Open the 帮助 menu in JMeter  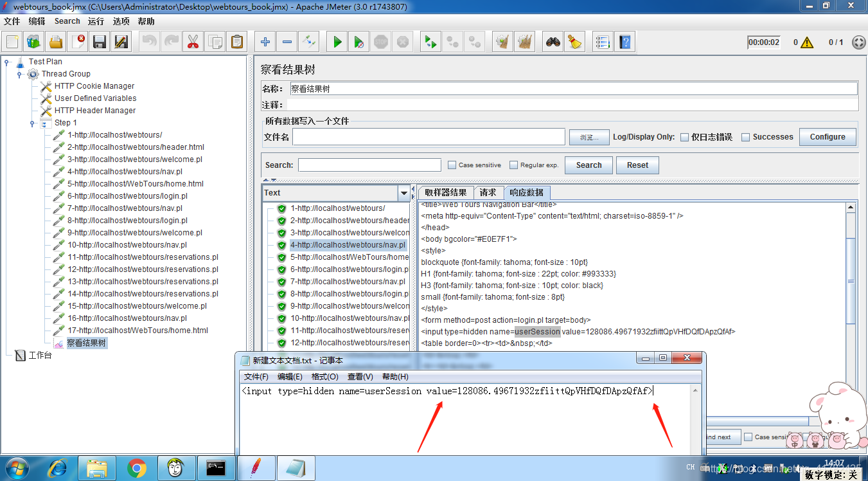pyautogui.click(x=146, y=21)
